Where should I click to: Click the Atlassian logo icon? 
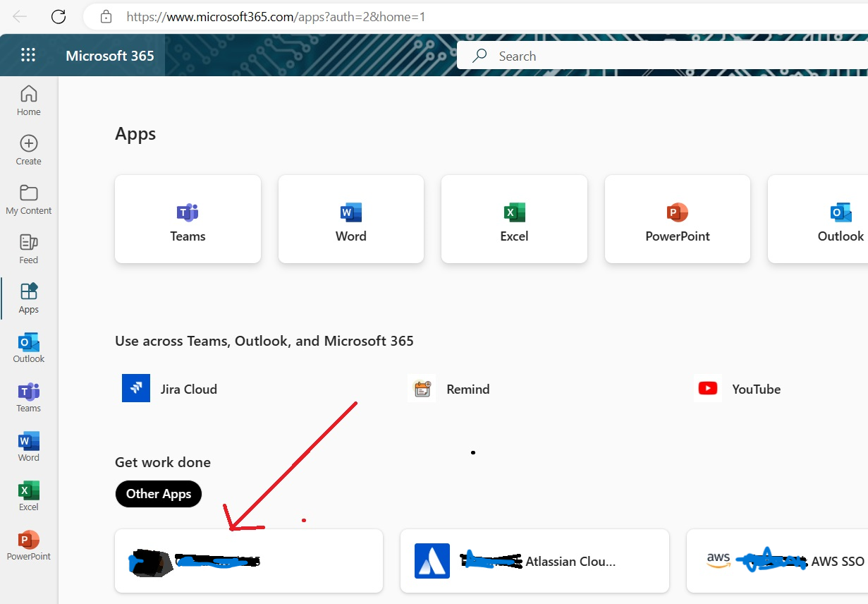(432, 561)
